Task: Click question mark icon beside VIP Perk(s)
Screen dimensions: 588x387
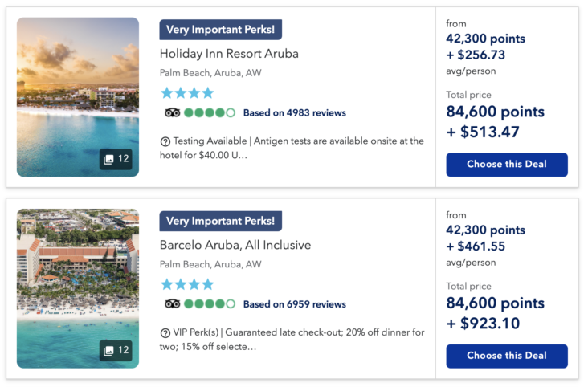Action: (x=165, y=332)
